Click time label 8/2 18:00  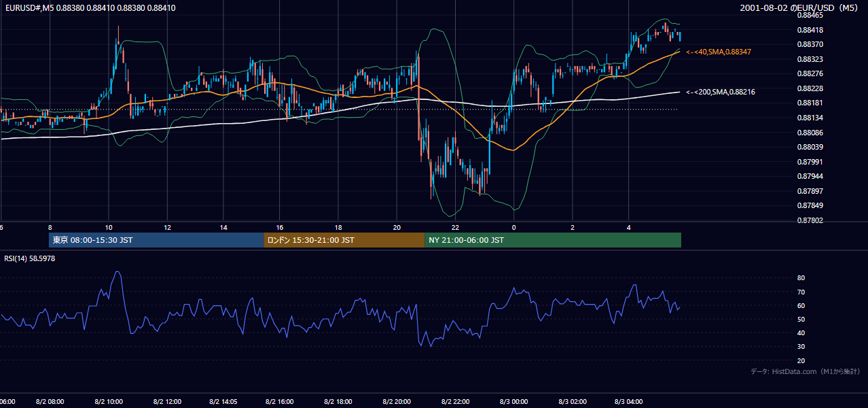[339, 401]
